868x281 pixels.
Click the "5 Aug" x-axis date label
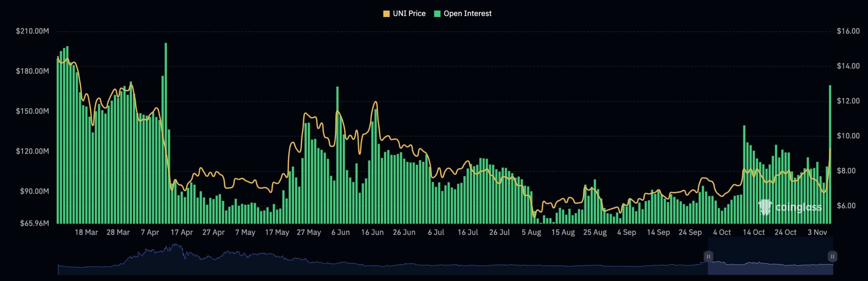coord(531,232)
